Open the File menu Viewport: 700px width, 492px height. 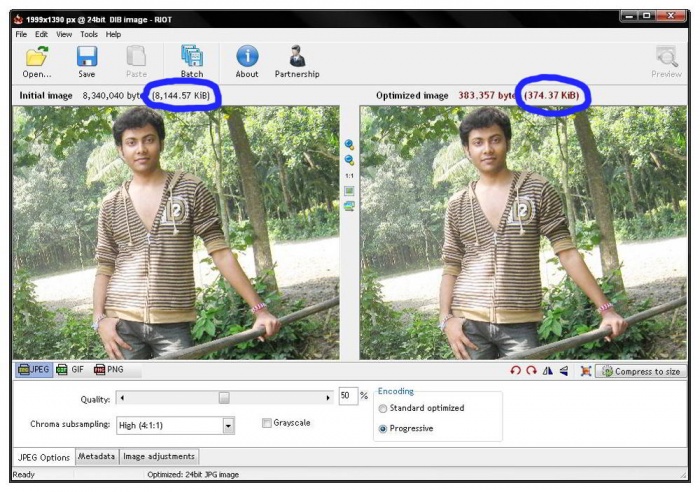point(21,34)
